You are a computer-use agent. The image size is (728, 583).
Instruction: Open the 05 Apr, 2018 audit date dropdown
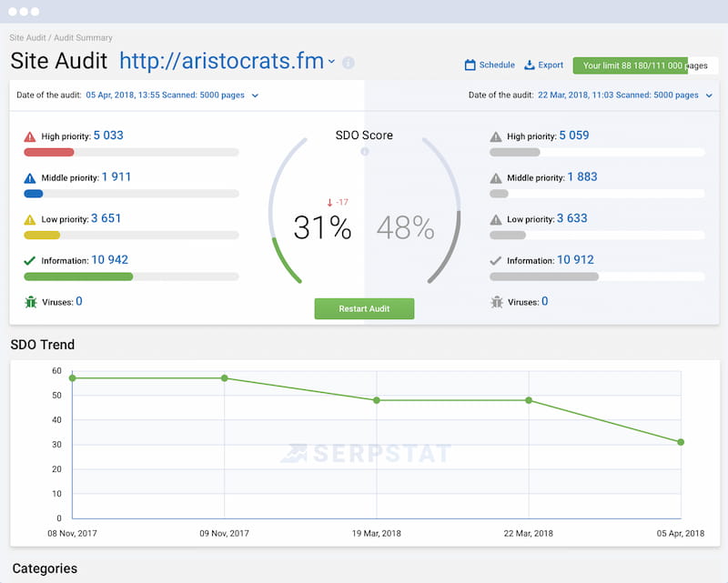pos(255,95)
